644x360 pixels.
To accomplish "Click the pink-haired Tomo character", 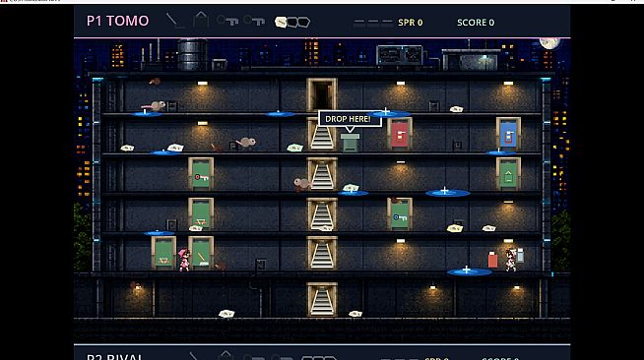I will point(184,260).
